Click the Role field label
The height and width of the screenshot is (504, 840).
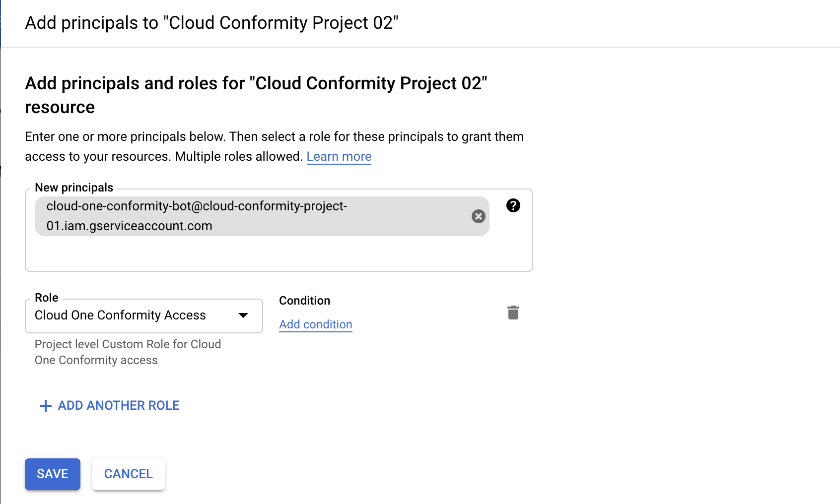coord(47,298)
